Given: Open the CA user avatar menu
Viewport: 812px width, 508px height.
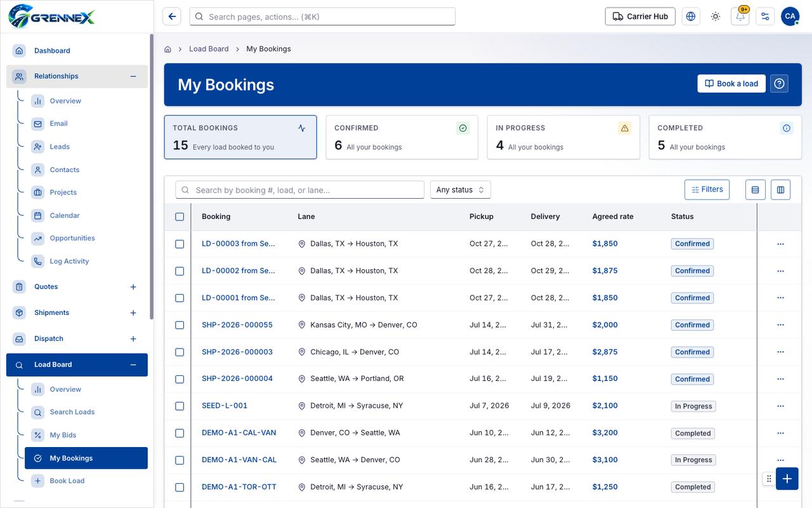Looking at the screenshot, I should (x=790, y=17).
